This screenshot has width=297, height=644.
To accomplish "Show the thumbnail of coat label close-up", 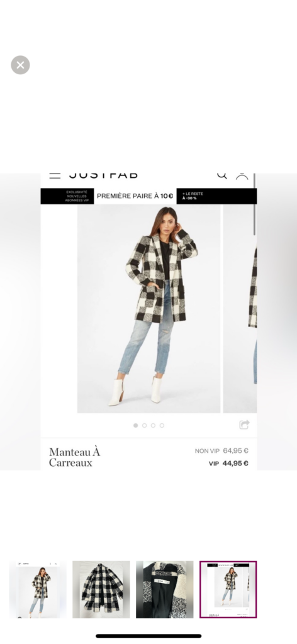I will coord(165,589).
